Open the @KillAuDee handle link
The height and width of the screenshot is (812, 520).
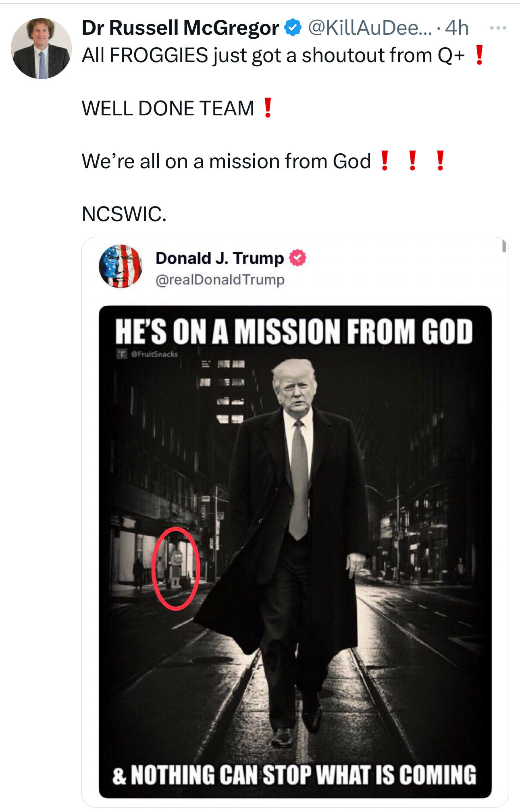point(370,28)
